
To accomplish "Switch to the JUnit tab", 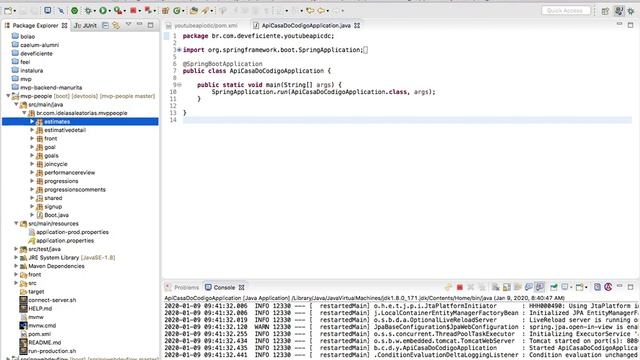I will click(x=85, y=25).
